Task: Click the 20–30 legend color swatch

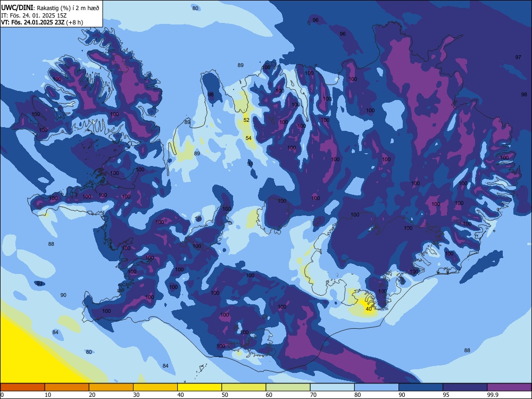Action: [111, 387]
